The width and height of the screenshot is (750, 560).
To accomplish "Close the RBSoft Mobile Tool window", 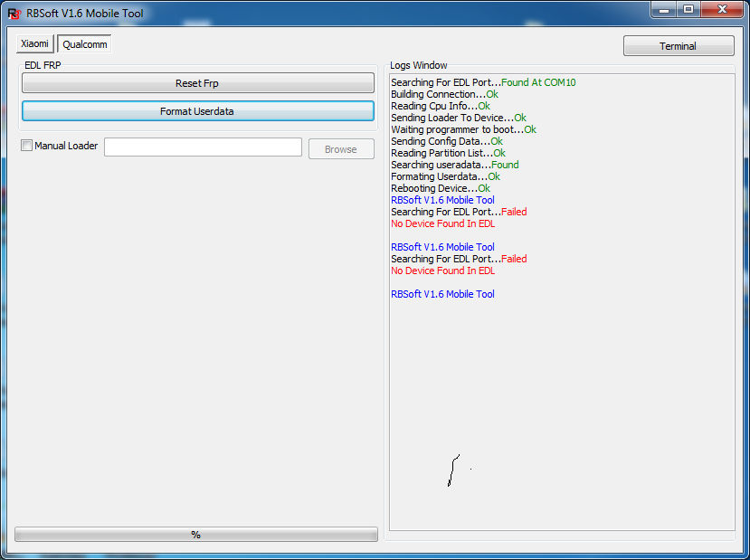I will [723, 10].
